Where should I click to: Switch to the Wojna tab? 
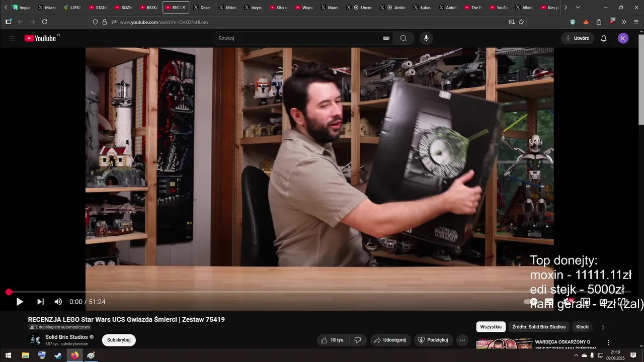[303, 8]
